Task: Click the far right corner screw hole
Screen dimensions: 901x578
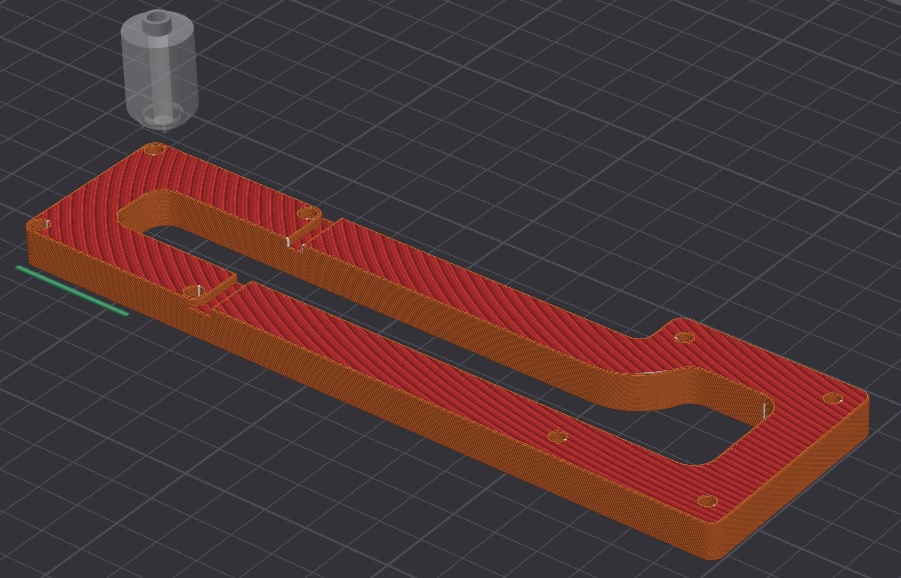Action: 833,398
